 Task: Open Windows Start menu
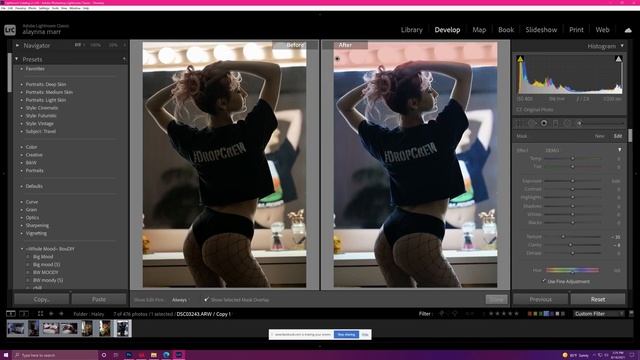coord(6,355)
